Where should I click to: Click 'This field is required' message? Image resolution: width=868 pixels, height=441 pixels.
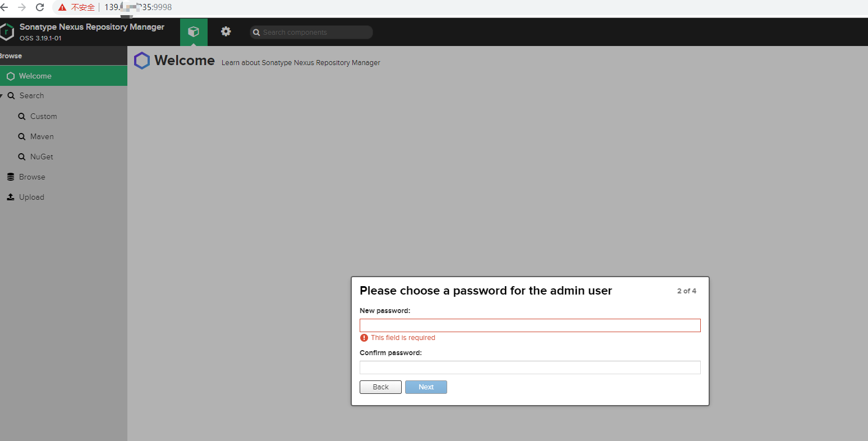coord(403,338)
